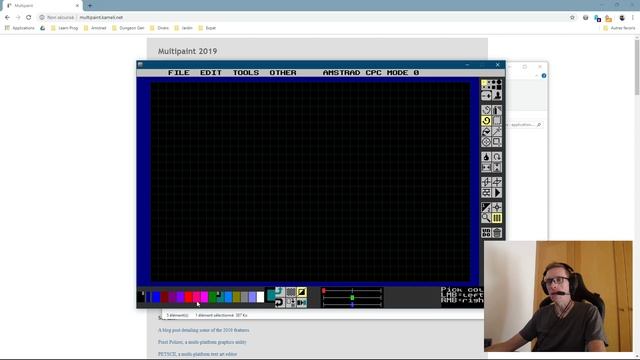The height and width of the screenshot is (360, 640).
Task: Open the Dungeon Gen bookmarks folder
Action: click(128, 28)
